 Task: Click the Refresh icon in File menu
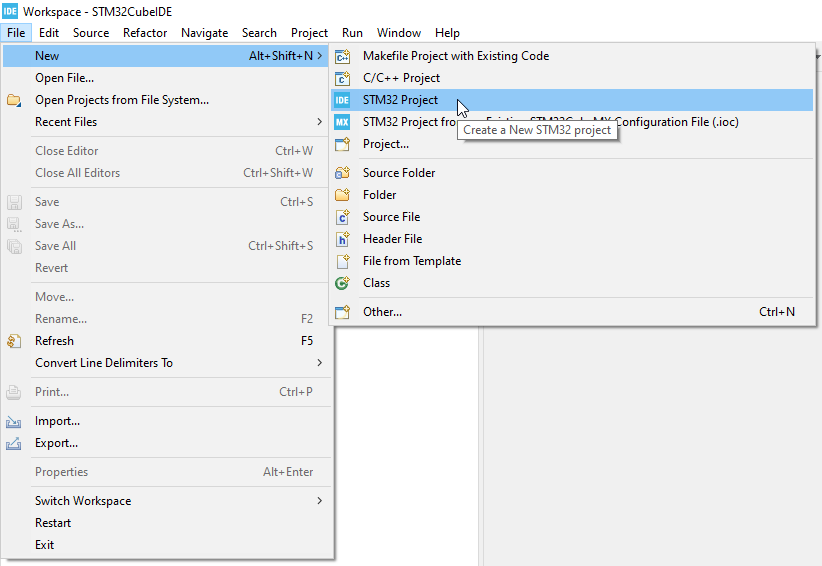14,341
